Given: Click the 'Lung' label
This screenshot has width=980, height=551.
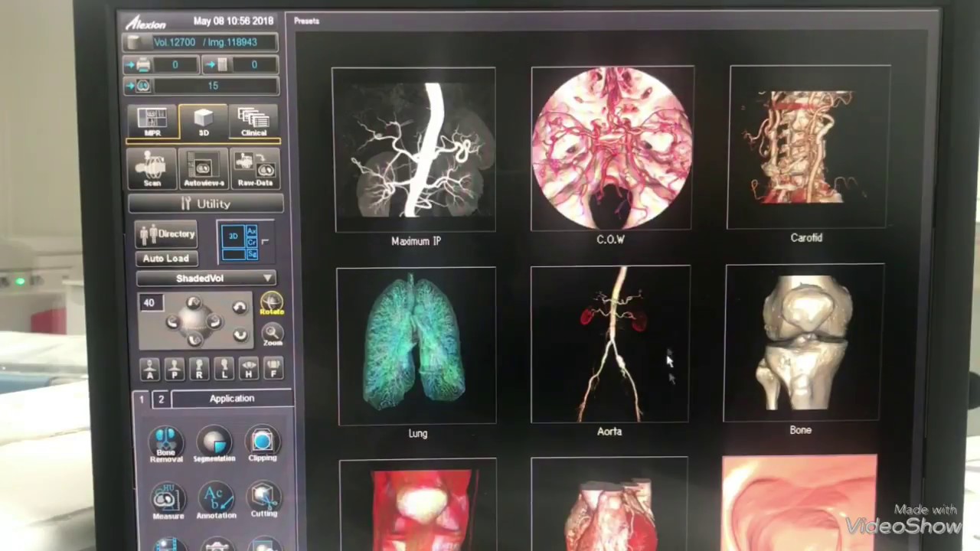Looking at the screenshot, I should click(418, 433).
